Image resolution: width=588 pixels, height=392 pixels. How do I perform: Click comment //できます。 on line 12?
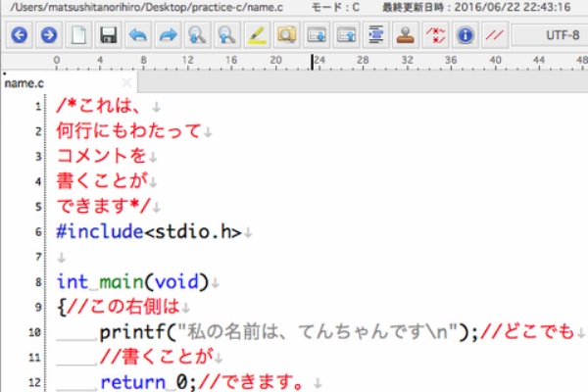(x=251, y=382)
